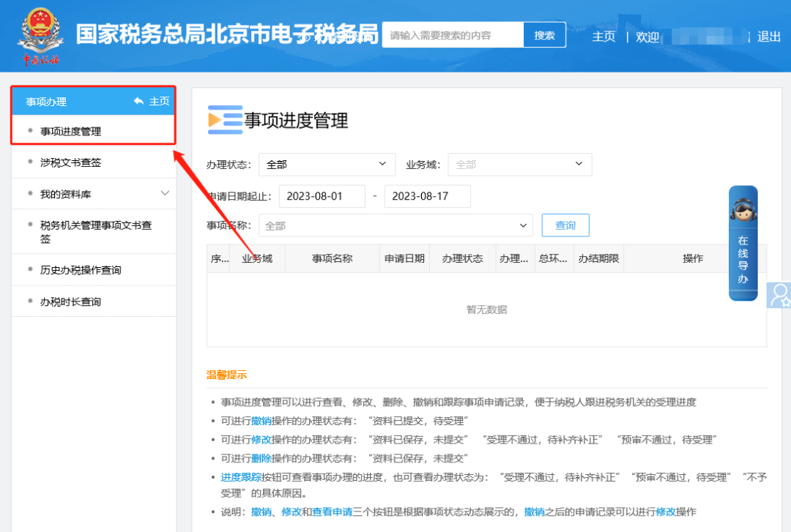Open 历史办税操作查询 in the sidebar

pyautogui.click(x=81, y=270)
